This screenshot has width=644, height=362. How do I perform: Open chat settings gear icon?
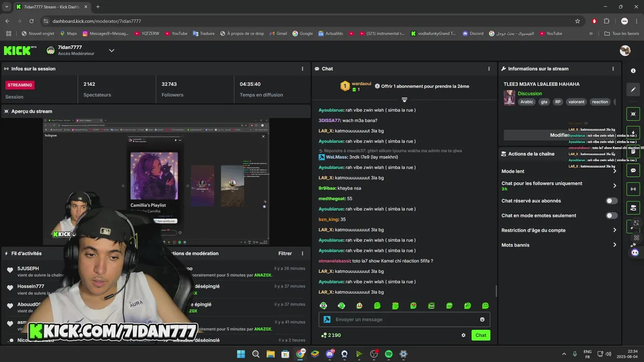pos(463,335)
